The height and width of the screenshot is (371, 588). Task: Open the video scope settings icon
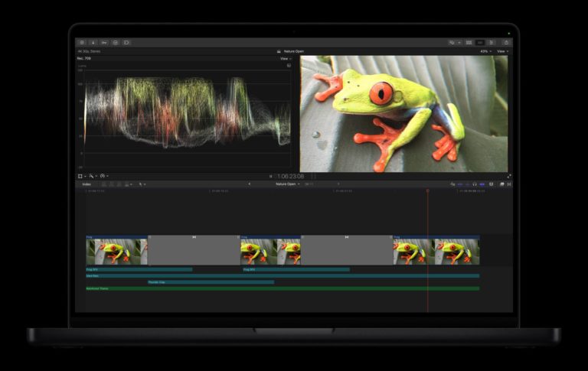pos(289,66)
